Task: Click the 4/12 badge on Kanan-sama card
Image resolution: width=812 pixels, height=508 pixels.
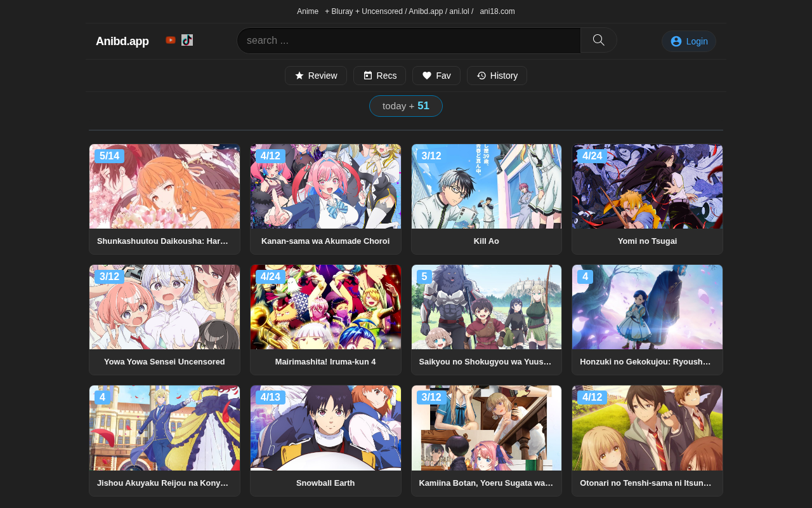Action: click(270, 156)
